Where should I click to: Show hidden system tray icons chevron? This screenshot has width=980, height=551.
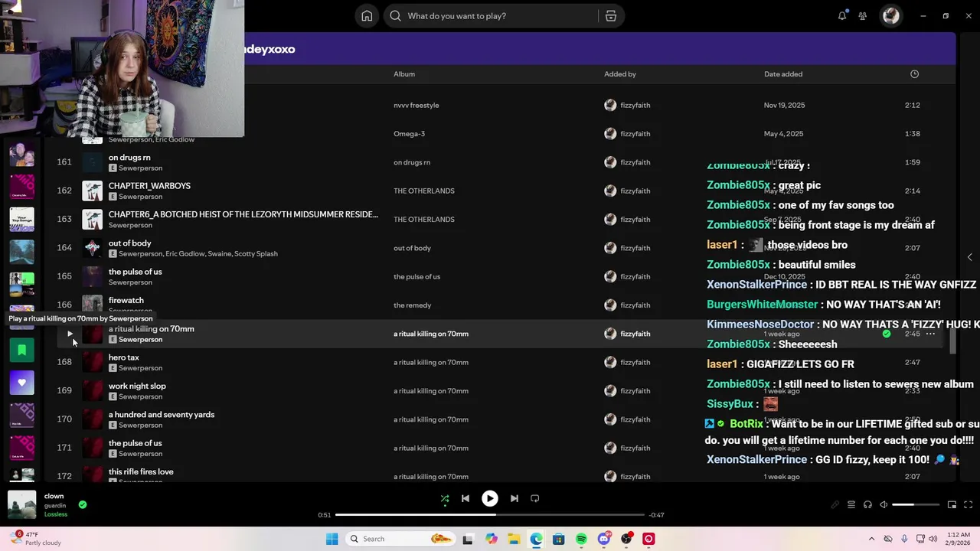click(871, 539)
